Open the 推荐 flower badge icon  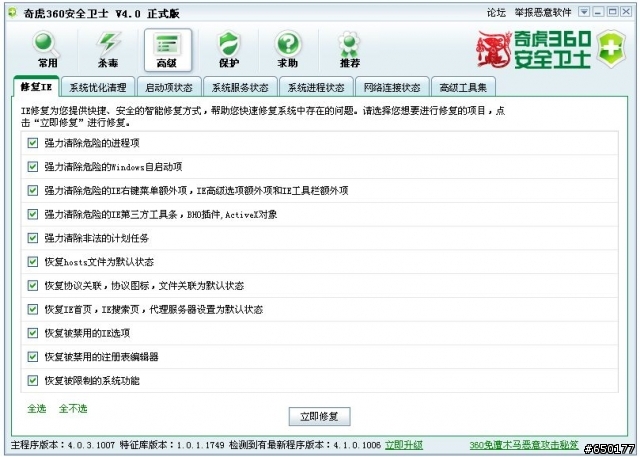[x=349, y=50]
